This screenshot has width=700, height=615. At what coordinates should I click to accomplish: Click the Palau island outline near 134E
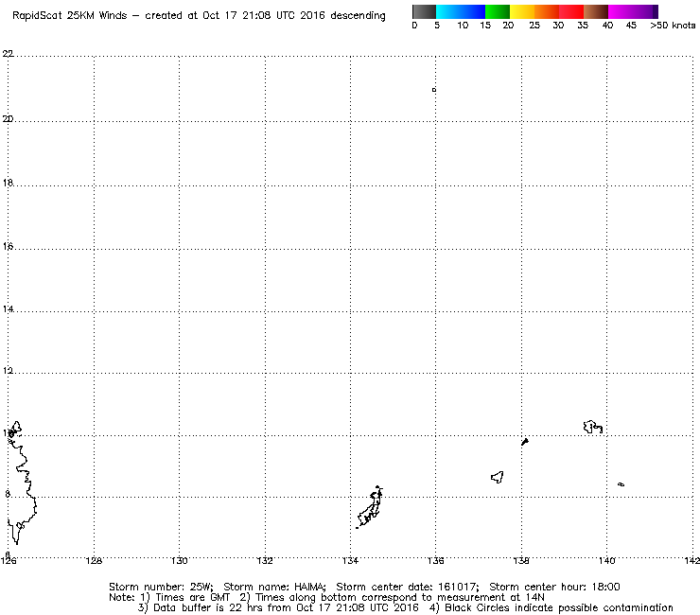370,508
